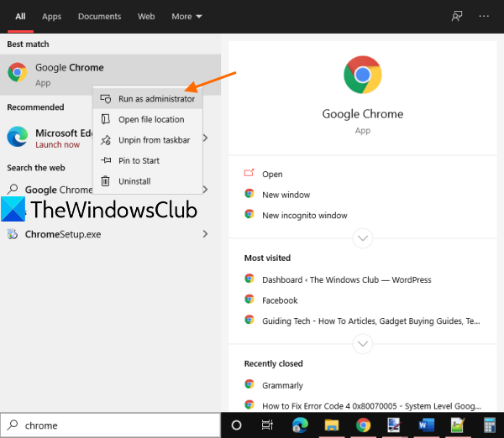Click the Run as administrator shield icon
The height and width of the screenshot is (438, 504).
point(106,99)
